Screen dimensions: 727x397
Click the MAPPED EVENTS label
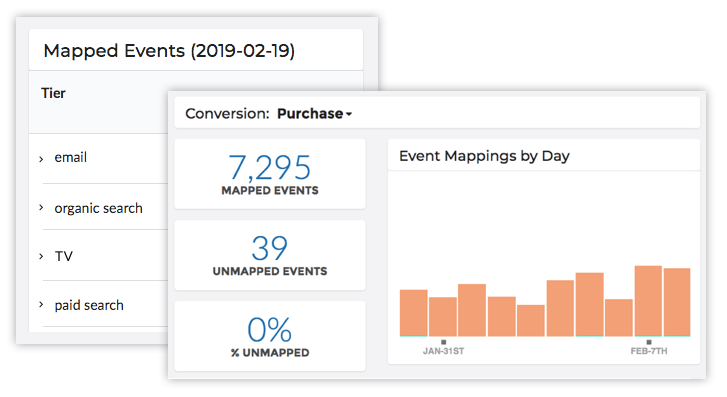click(x=270, y=191)
